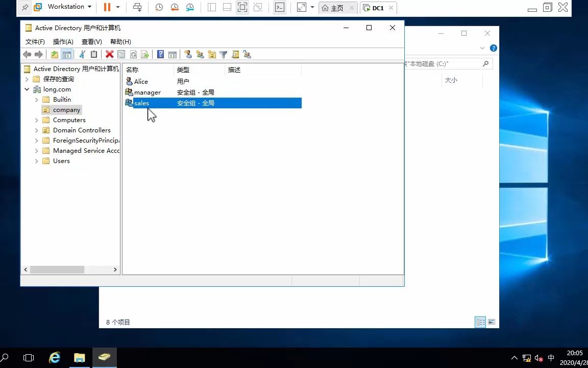Create new user icon in toolbar
The height and width of the screenshot is (368, 588).
click(188, 55)
